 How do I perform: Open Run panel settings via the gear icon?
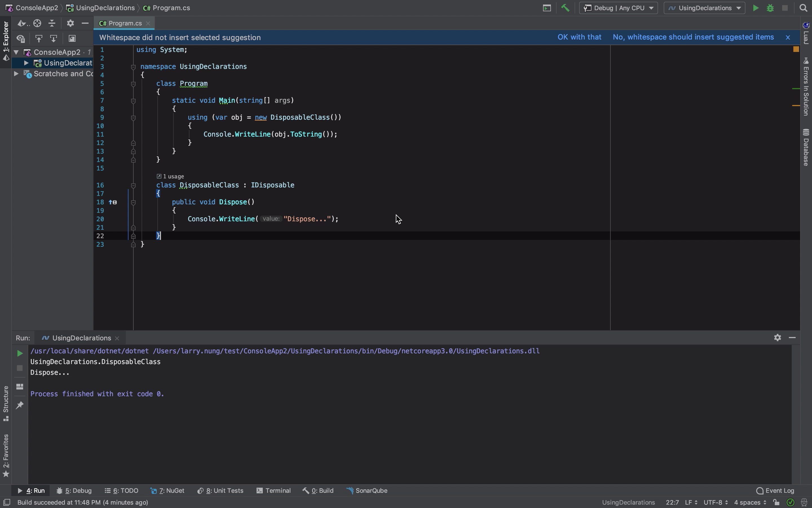[x=777, y=338]
